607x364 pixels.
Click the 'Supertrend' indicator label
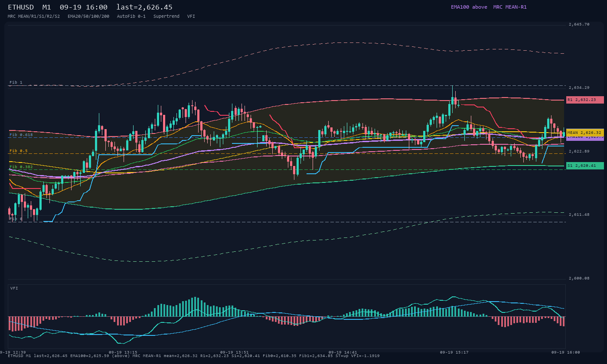[166, 16]
